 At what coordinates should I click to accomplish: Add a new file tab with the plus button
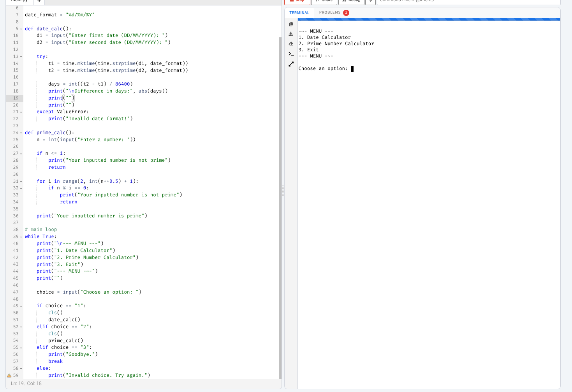(x=39, y=1)
